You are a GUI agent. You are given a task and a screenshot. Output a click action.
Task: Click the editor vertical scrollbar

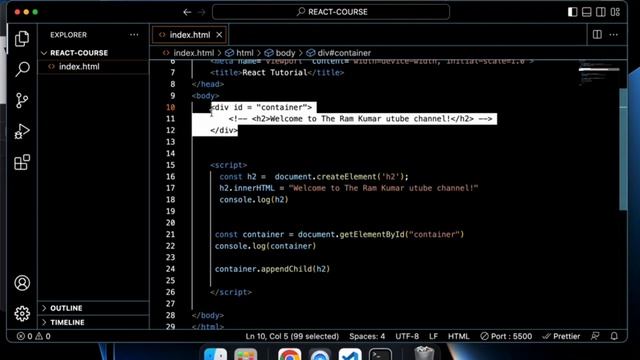tap(624, 149)
